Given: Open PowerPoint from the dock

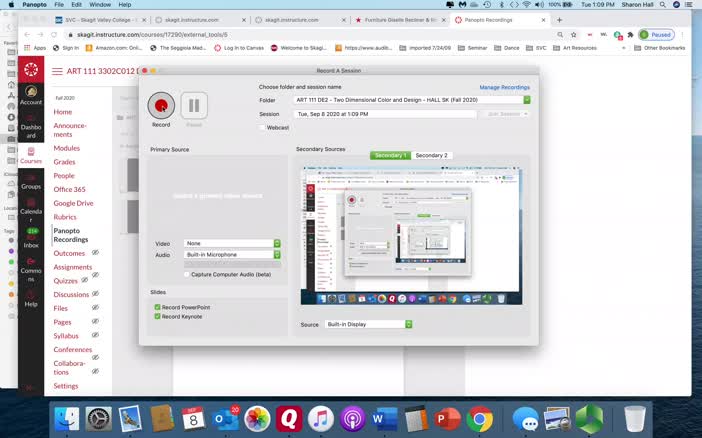Looking at the screenshot, I should tap(448, 419).
